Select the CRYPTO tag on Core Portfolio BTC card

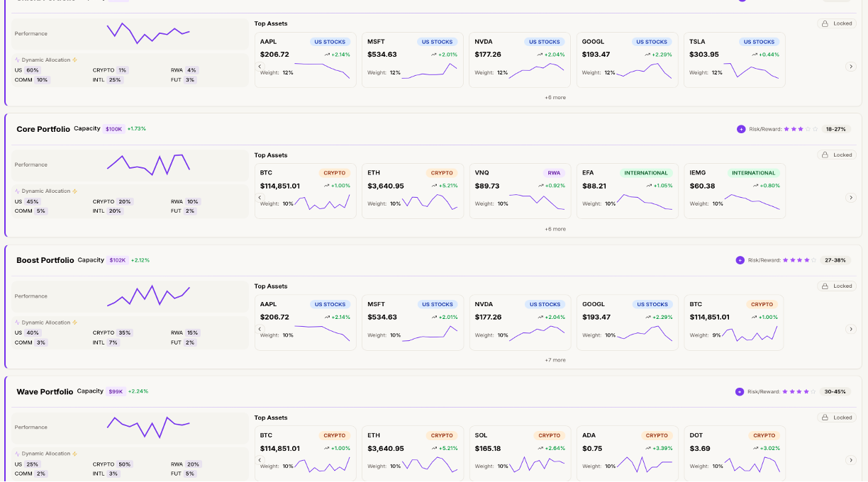tap(334, 173)
